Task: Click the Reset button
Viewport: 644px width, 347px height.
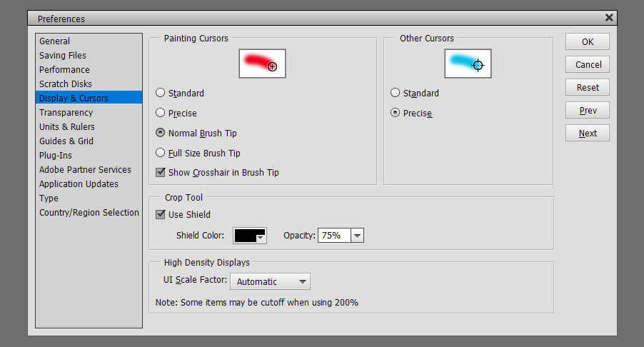Action: tap(588, 88)
